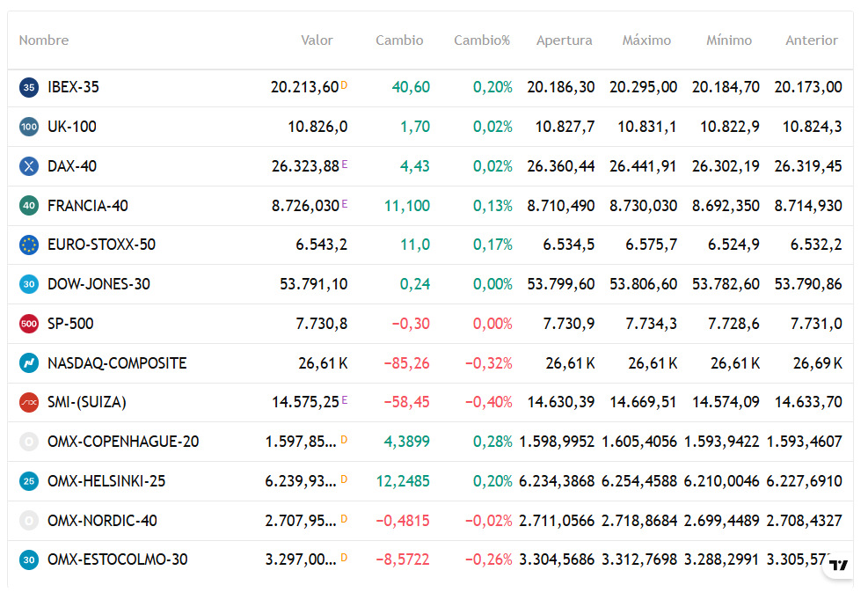
Task: Sort by the Valor column header
Action: coord(317,40)
